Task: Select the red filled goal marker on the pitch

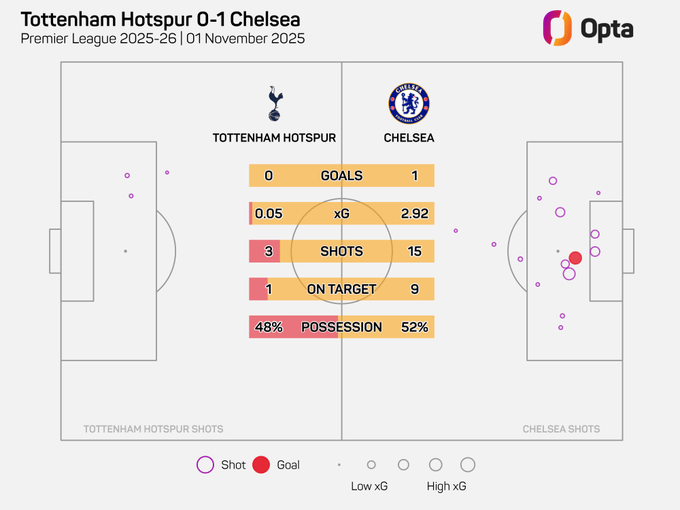Action: tap(575, 258)
